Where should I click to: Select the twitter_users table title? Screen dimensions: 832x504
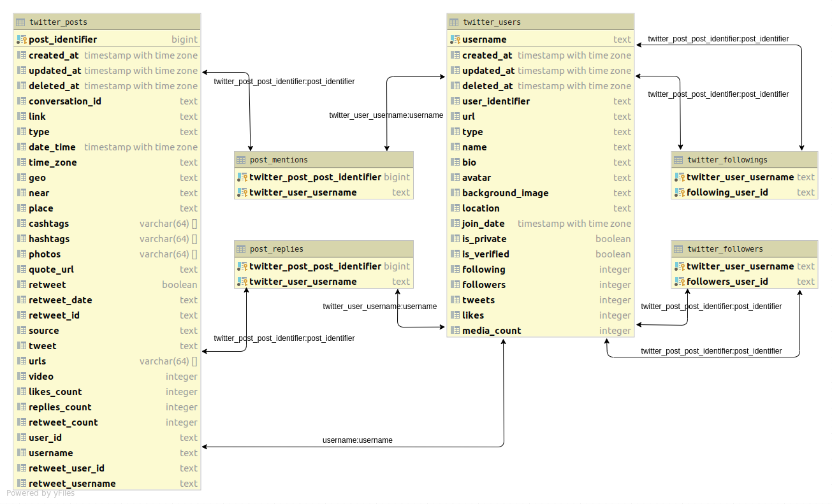pos(492,22)
